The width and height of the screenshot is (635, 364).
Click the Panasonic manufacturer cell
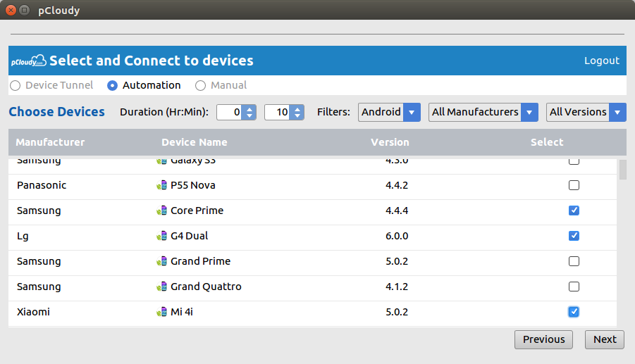tap(42, 185)
